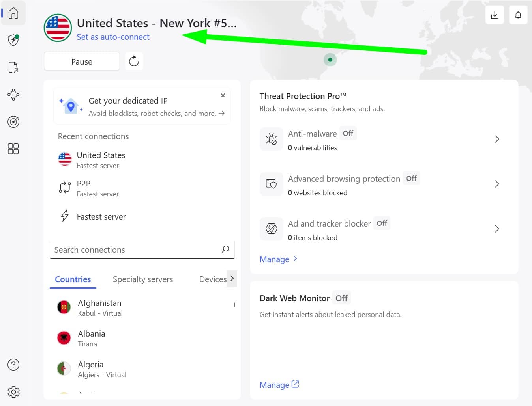Screen dimensions: 532x406
Task: Open the Home sidebar icon
Action: (x=13, y=13)
